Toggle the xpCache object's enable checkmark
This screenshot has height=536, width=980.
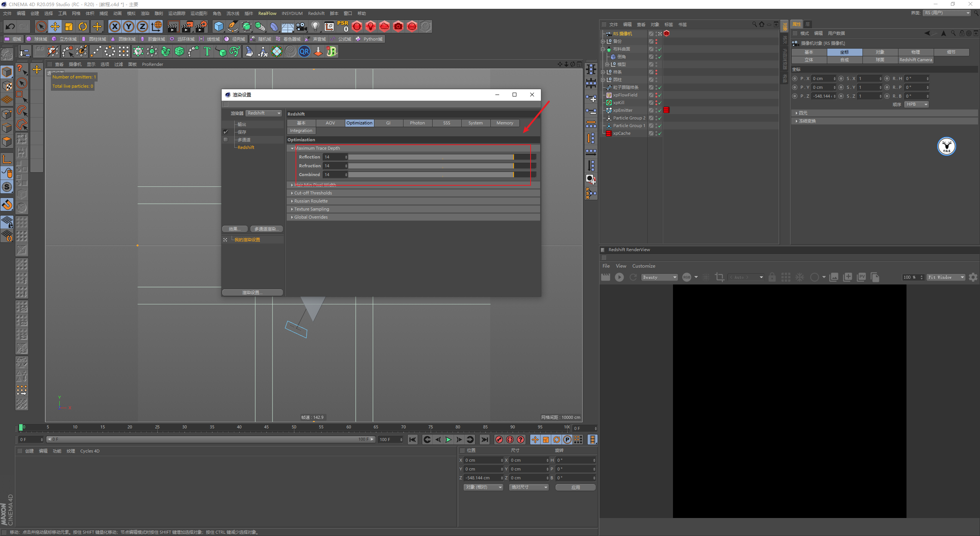click(660, 133)
